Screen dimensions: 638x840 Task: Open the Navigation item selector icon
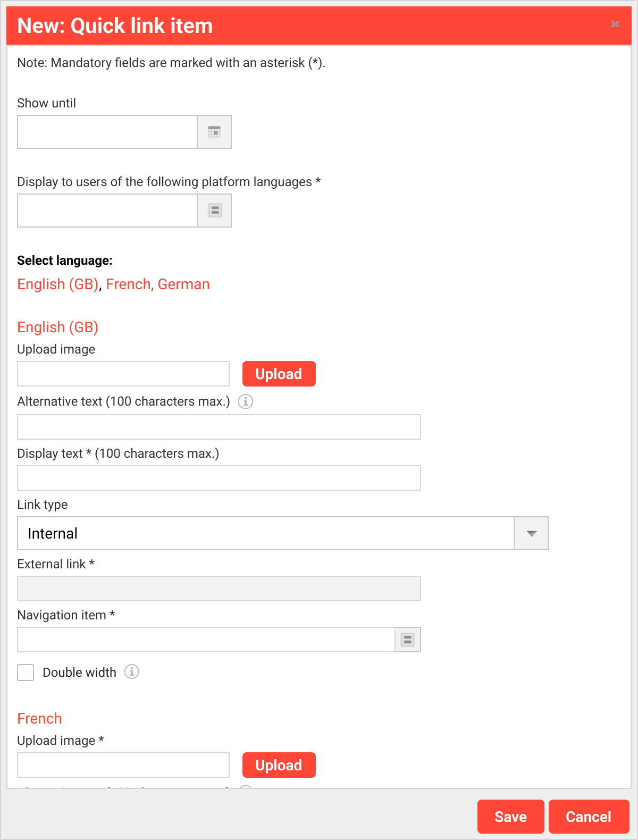click(407, 640)
